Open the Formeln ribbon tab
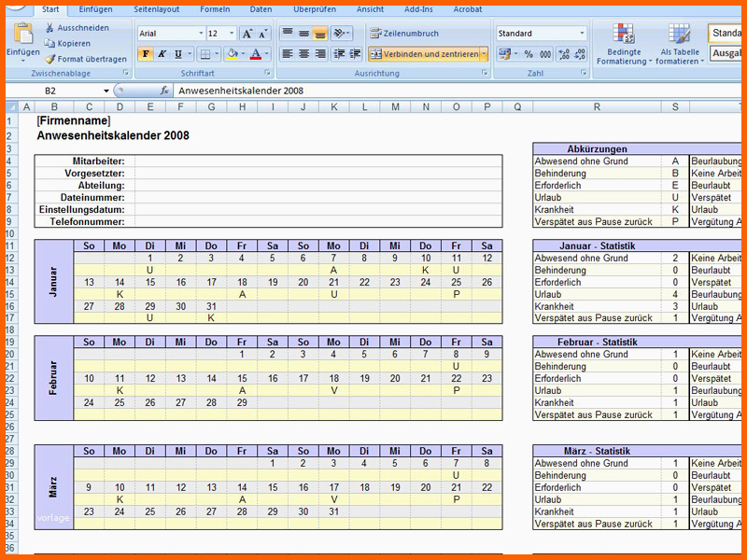The height and width of the screenshot is (560, 747). point(215,8)
